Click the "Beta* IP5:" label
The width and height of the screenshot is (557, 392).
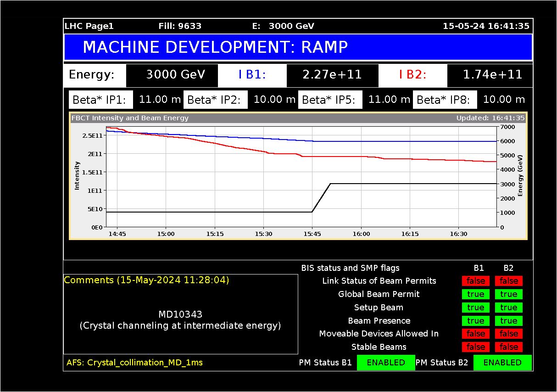330,100
